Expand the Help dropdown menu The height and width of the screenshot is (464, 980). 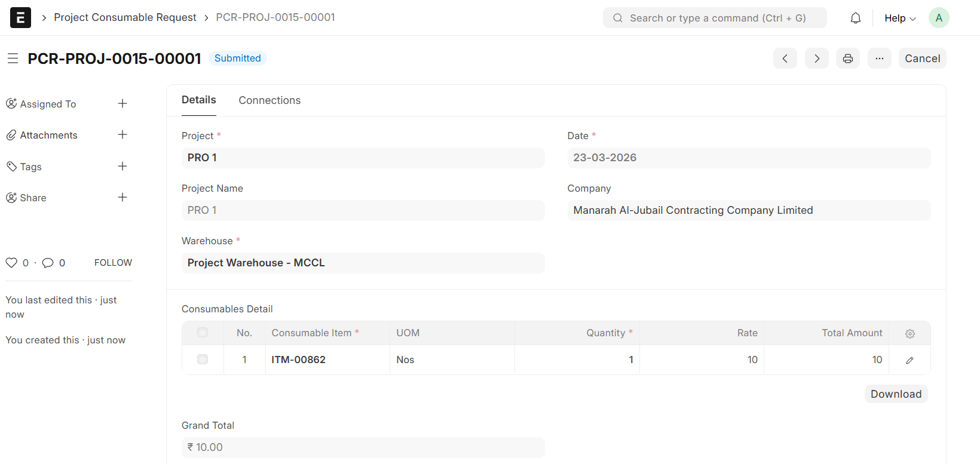coord(899,18)
